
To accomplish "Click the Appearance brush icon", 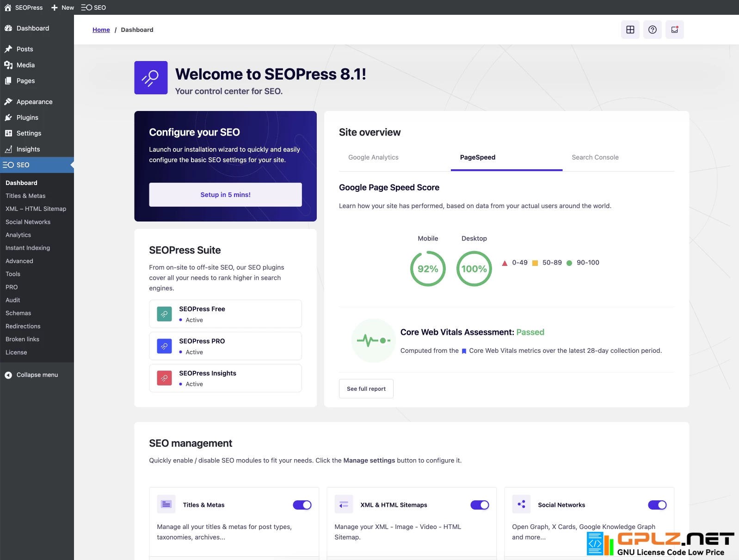I will [8, 102].
